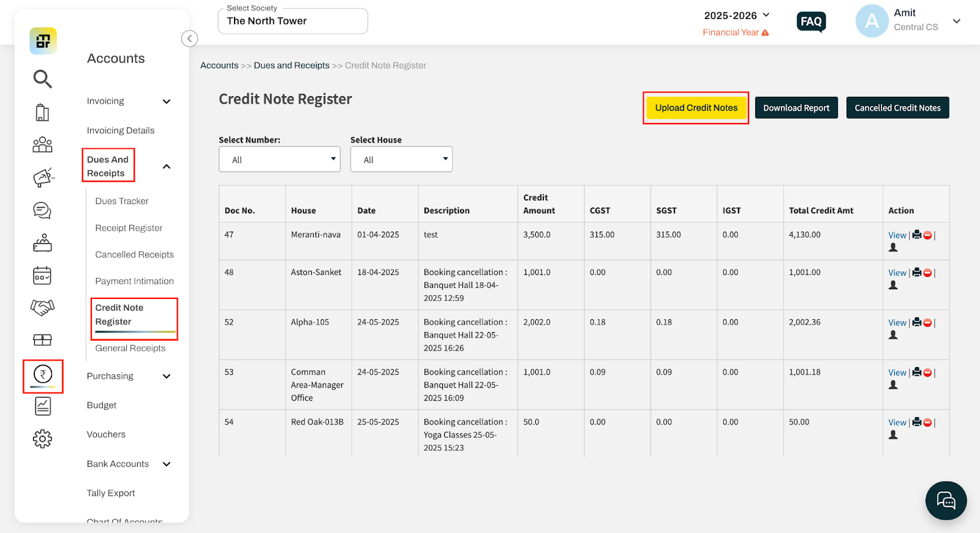Click the print icon for Doc No. 47
Viewport: 980px width, 533px height.
917,235
